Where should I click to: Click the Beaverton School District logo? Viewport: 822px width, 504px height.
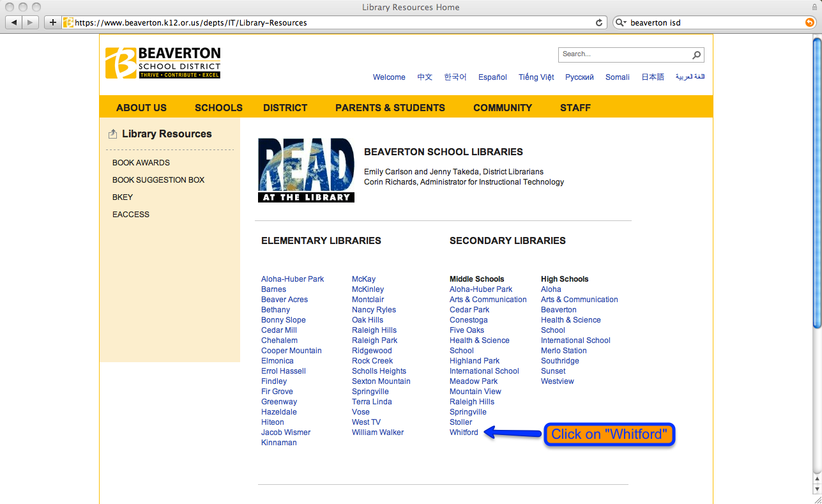162,62
